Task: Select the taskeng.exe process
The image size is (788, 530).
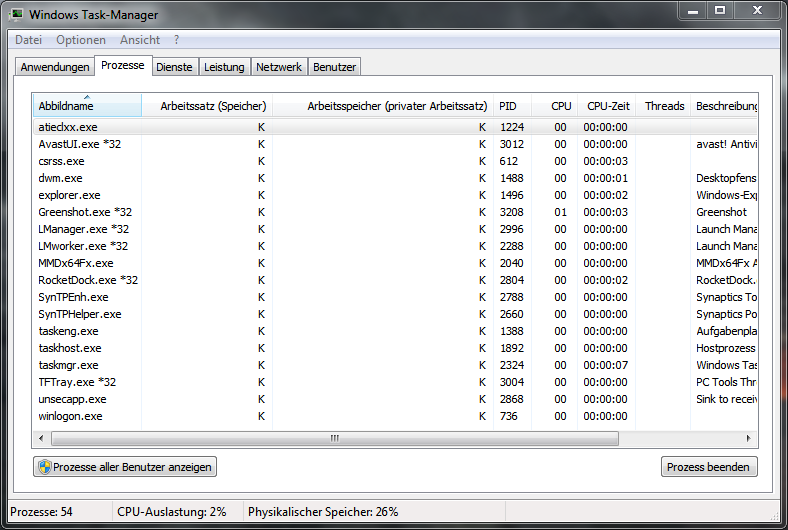Action: tap(396, 331)
